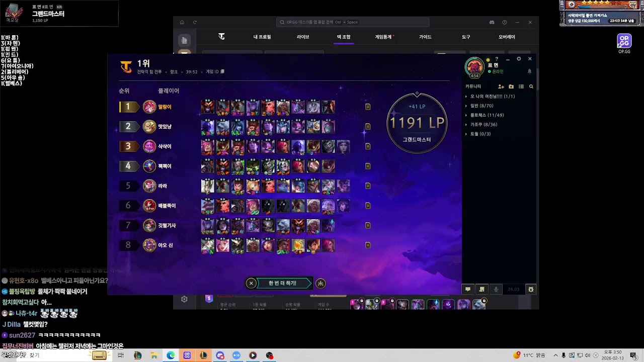644x362 pixels.
Task: Open match details icon for player 깃털기사
Action: coord(368,226)
